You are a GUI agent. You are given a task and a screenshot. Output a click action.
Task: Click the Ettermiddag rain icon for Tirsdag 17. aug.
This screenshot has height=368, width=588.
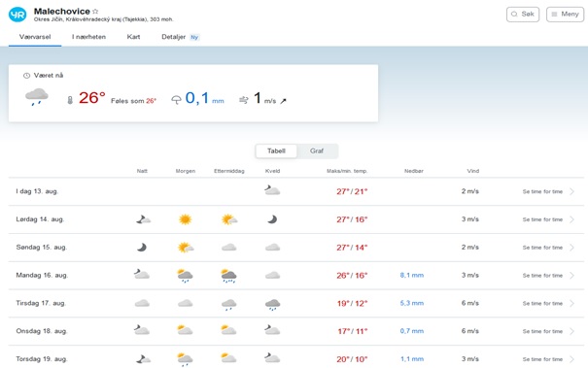pos(229,304)
